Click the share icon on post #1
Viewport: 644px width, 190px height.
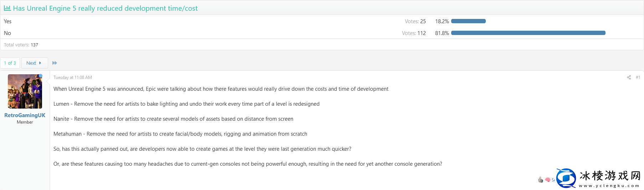[x=629, y=77]
